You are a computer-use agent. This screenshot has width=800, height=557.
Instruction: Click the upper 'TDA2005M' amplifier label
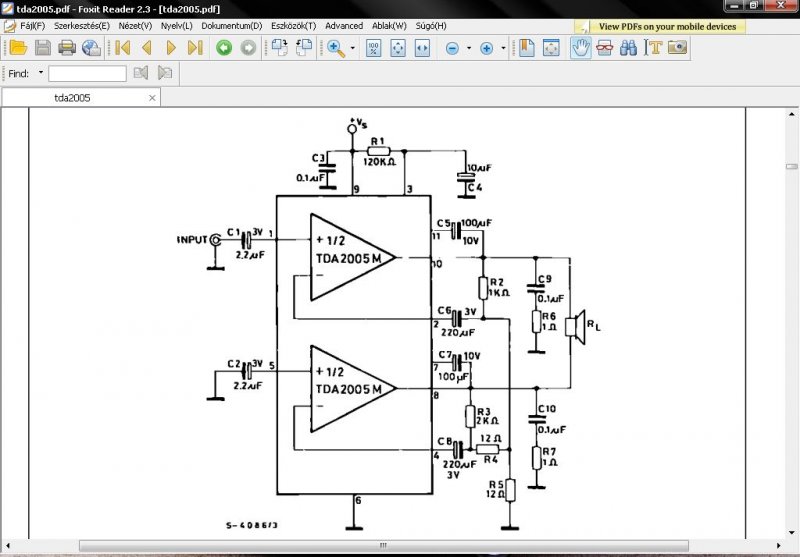coord(348,259)
